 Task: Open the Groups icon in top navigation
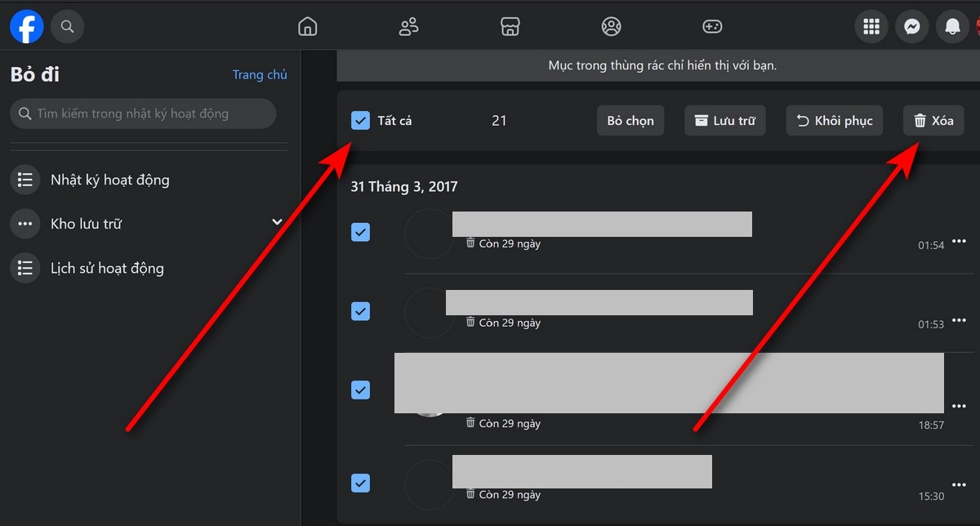point(611,27)
